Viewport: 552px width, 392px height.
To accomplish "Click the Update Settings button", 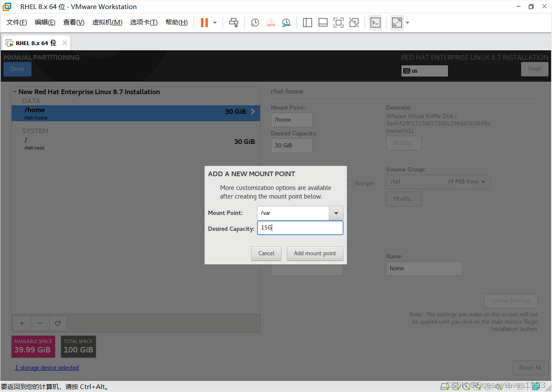I will tap(511, 301).
